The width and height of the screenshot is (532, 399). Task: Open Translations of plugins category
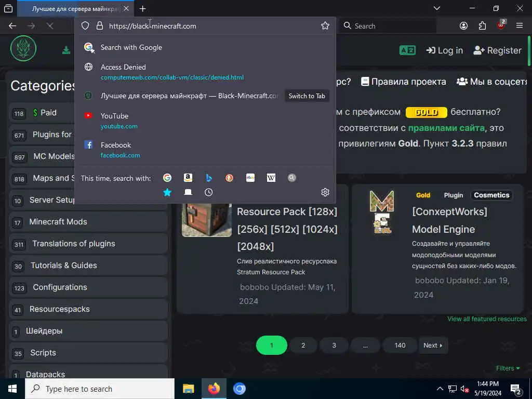click(x=88, y=244)
